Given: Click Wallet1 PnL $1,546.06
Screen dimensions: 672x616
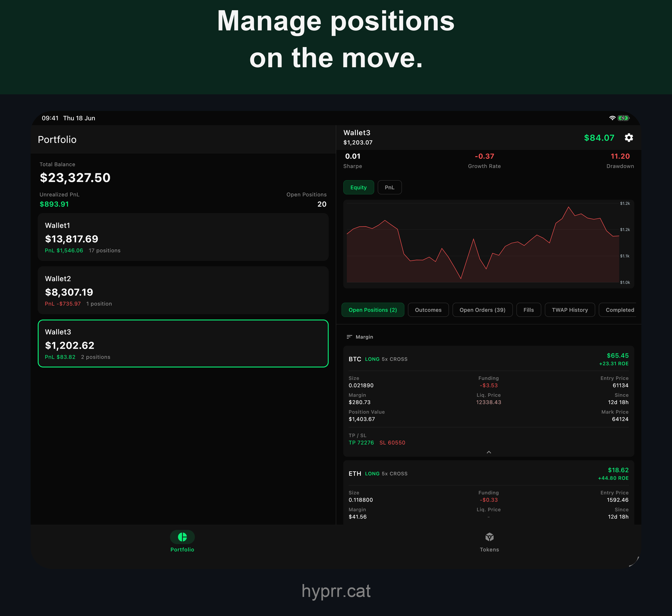Looking at the screenshot, I should (x=64, y=251).
